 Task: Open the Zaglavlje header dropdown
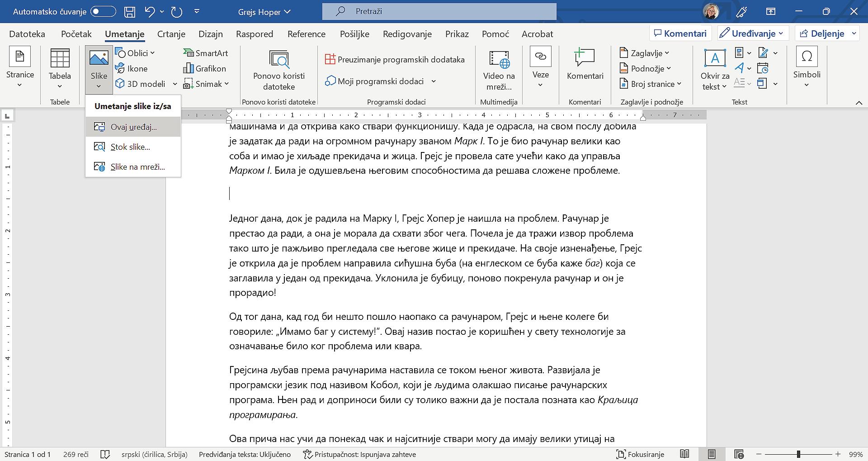coord(644,53)
